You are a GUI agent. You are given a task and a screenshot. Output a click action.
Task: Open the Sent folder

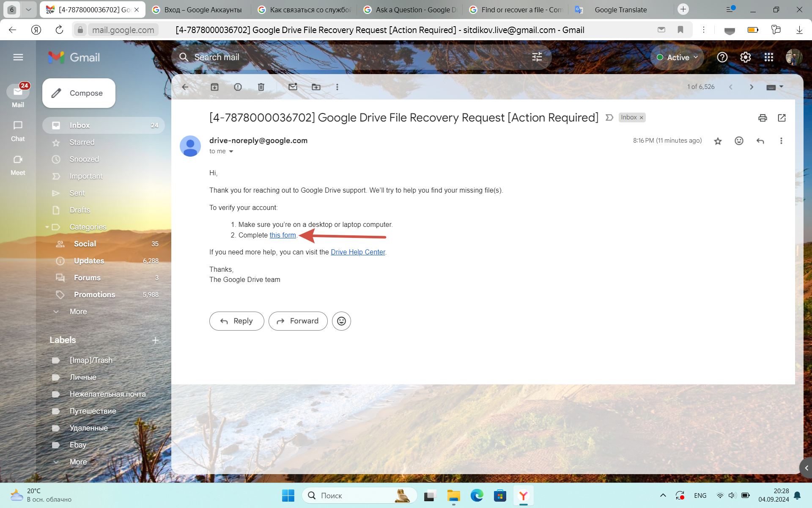[x=77, y=193]
